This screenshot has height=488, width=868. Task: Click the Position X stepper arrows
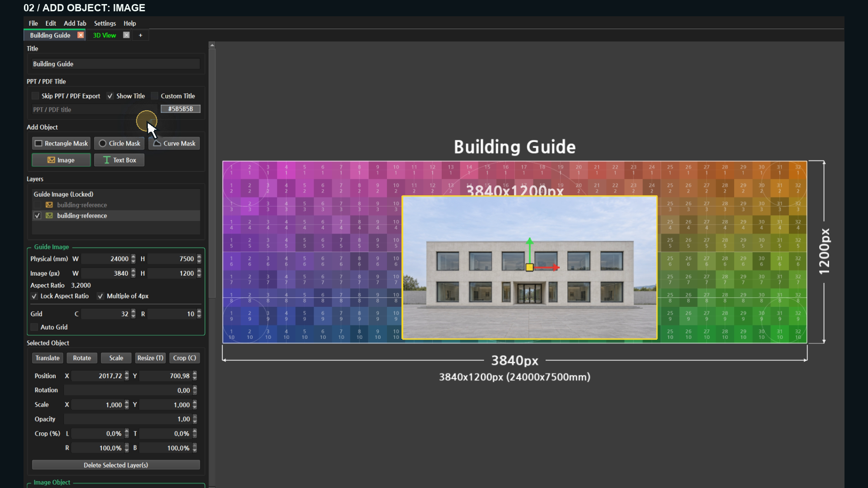coord(127,375)
